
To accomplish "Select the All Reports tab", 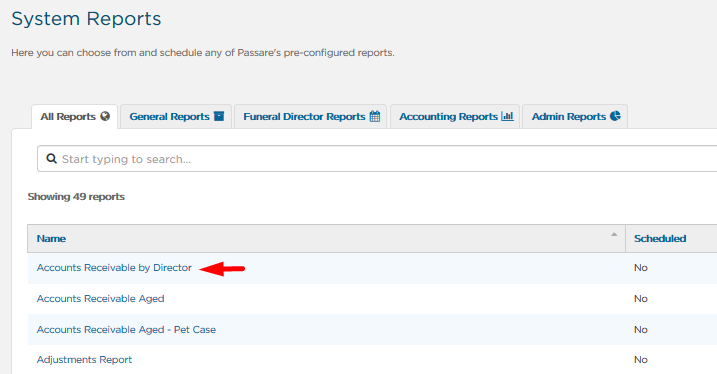I will pyautogui.click(x=75, y=117).
